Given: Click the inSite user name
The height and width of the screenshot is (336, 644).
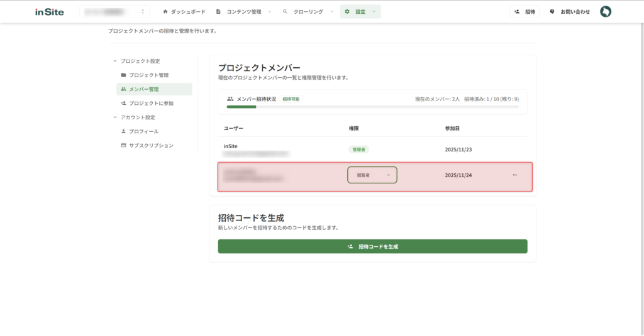Looking at the screenshot, I should click(x=230, y=146).
